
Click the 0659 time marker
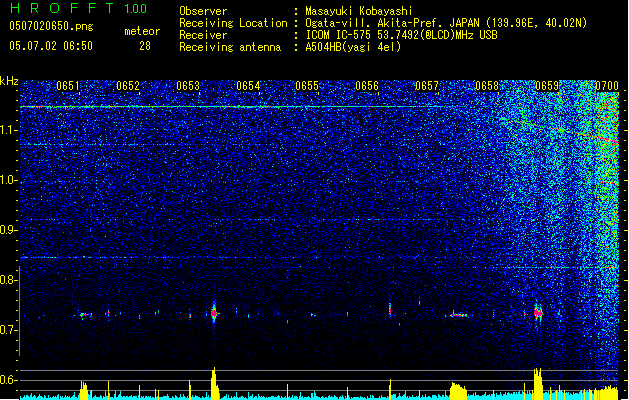(547, 86)
